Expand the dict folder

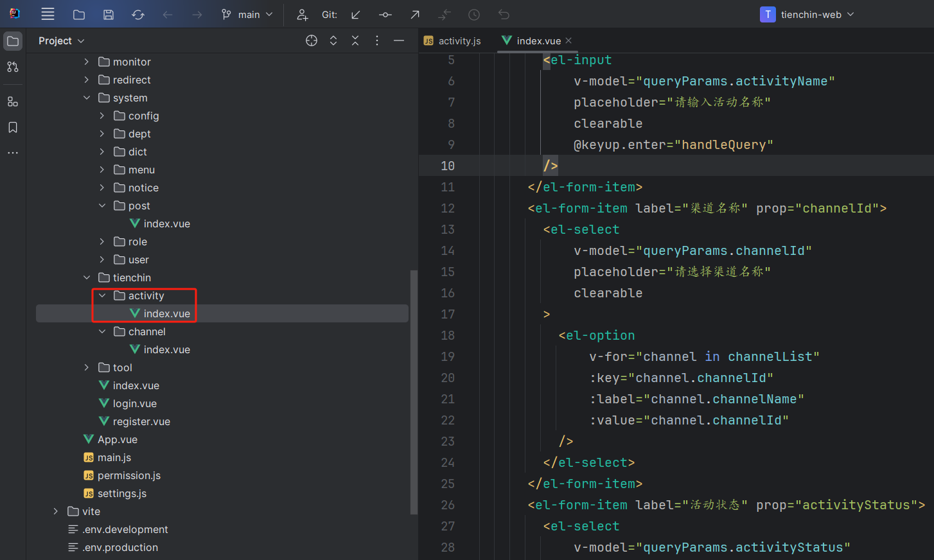[x=102, y=152]
